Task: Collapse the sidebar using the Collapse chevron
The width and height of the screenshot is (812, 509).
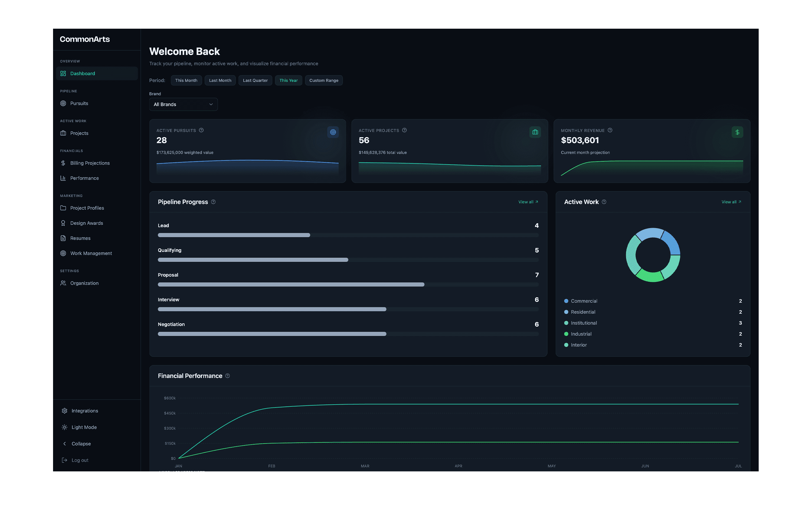Action: click(x=65, y=444)
